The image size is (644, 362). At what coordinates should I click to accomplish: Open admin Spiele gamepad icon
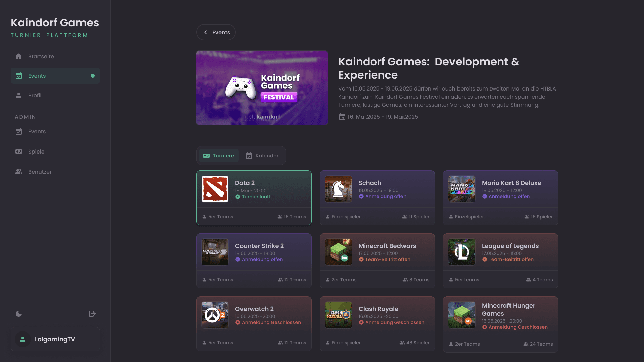coord(19,152)
